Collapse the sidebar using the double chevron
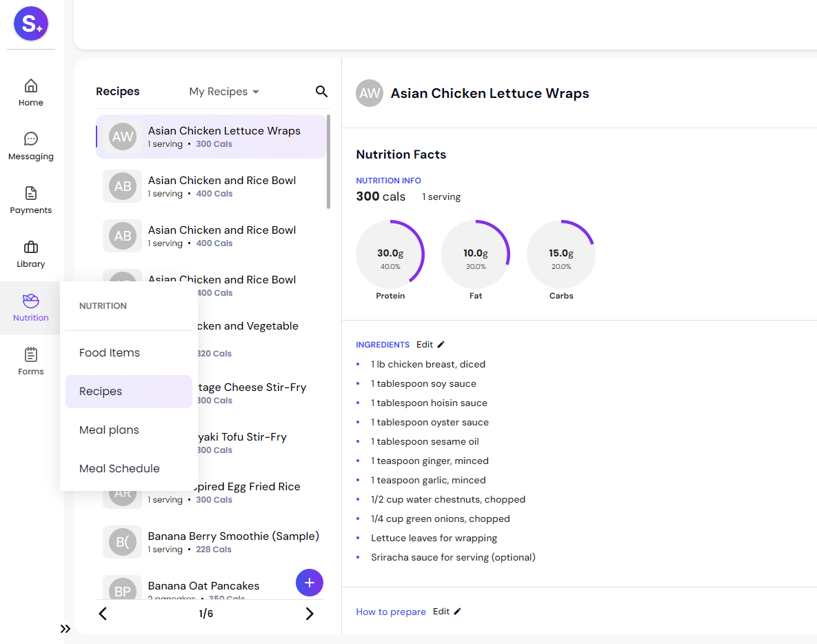The width and height of the screenshot is (817, 644). tap(65, 629)
